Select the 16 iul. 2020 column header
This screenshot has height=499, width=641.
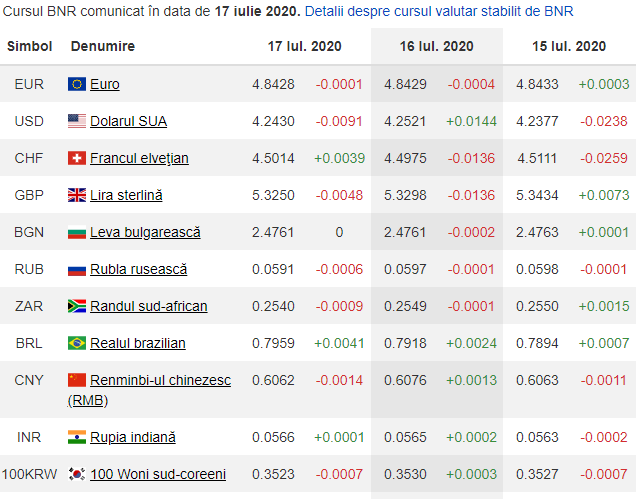436,47
